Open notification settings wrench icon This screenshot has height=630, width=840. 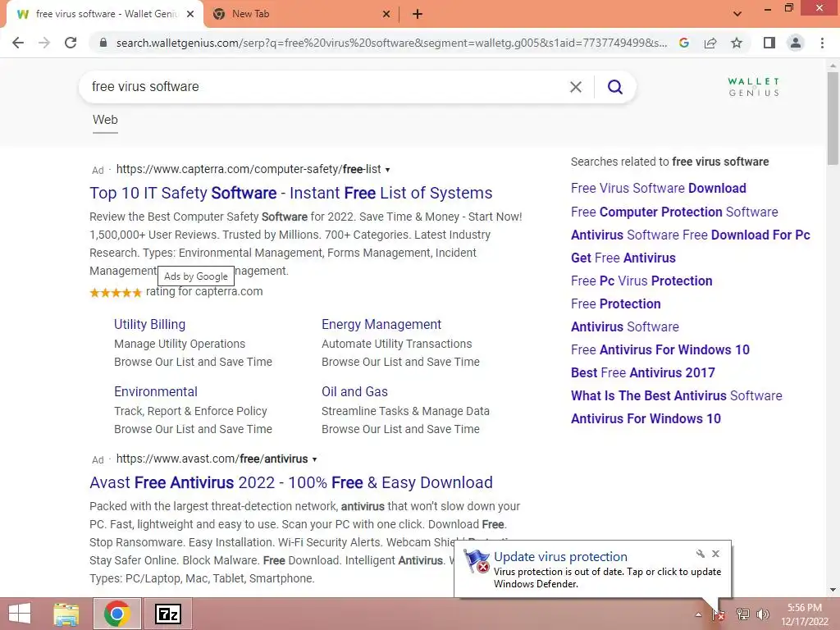(x=701, y=554)
